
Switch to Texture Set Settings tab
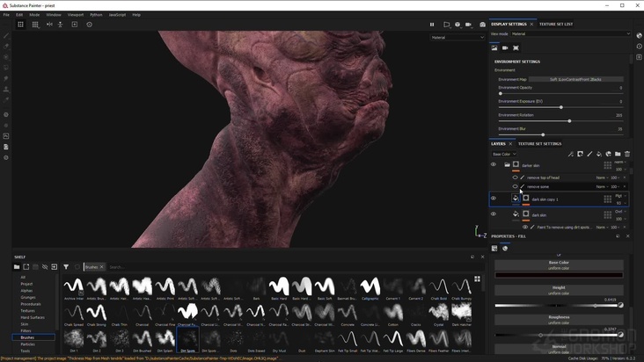pos(539,144)
